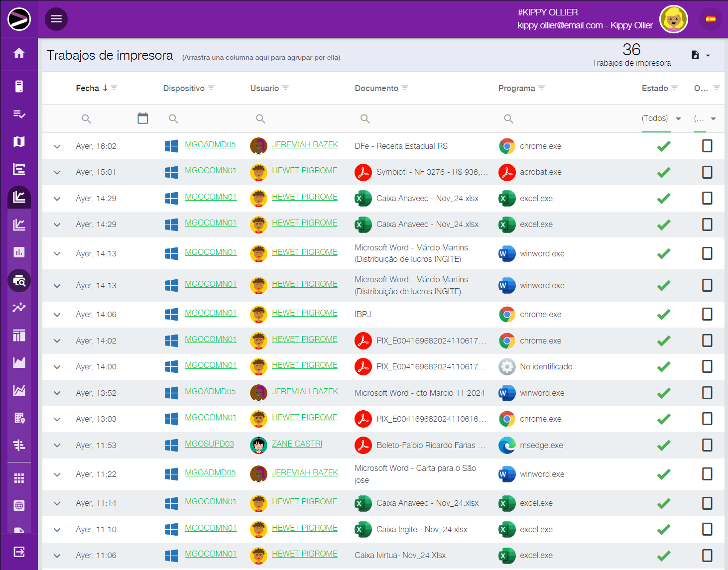The width and height of the screenshot is (728, 570).
Task: Click the Spanish flag language icon
Action: pyautogui.click(x=710, y=19)
